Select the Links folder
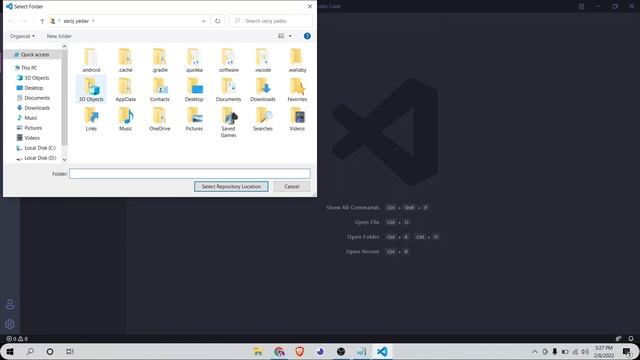640x360 pixels. tap(91, 119)
